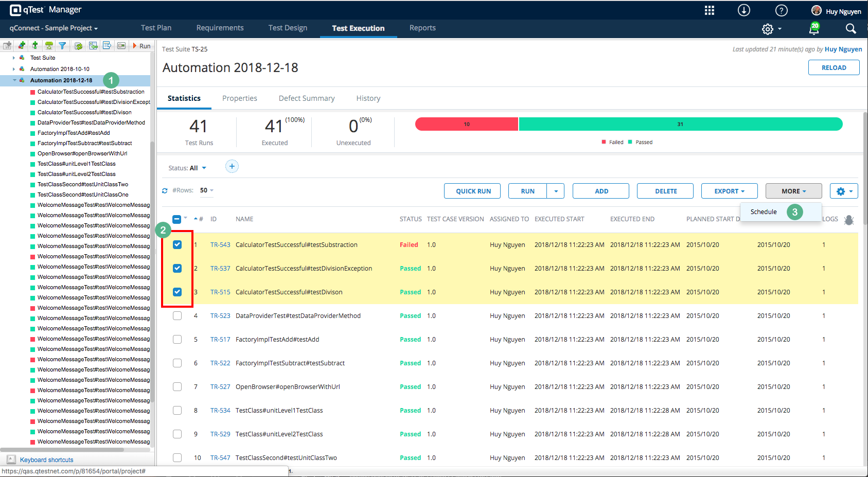Open the TR-537 test run link

(220, 269)
